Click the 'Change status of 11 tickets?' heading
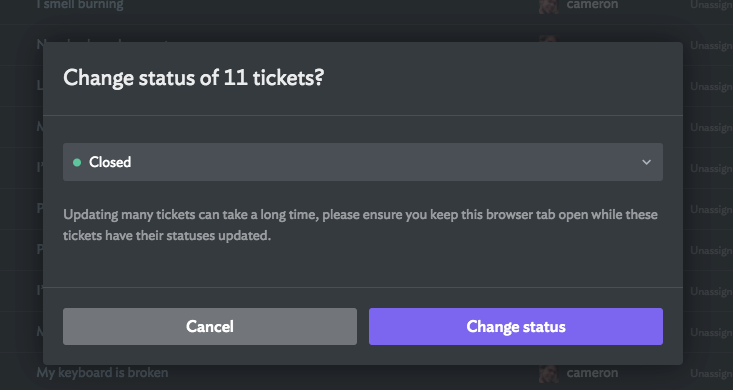The width and height of the screenshot is (733, 390). tap(194, 78)
